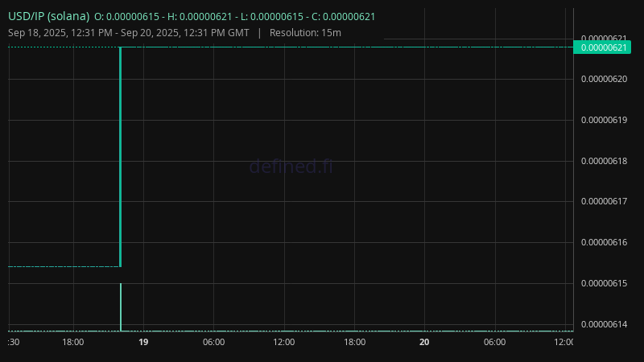The width and height of the screenshot is (644, 362).
Task: Click the vertical price jump line
Action: [120, 157]
